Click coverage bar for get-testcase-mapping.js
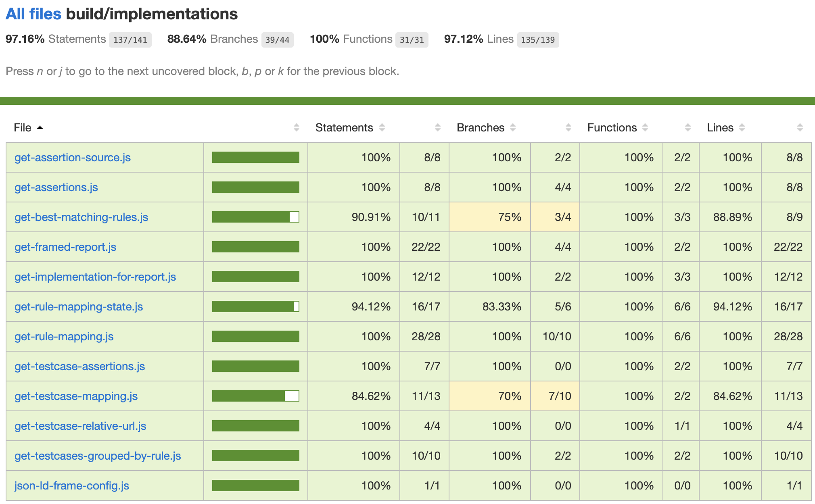815x504 pixels. tap(255, 396)
